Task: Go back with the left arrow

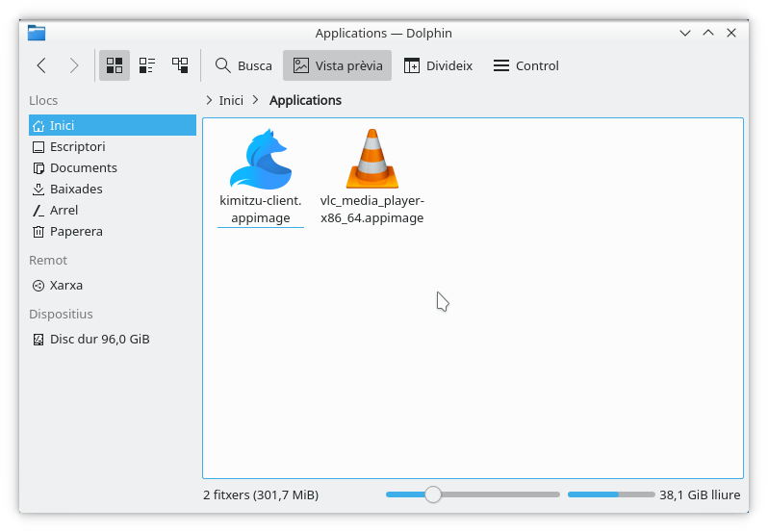Action: click(41, 65)
